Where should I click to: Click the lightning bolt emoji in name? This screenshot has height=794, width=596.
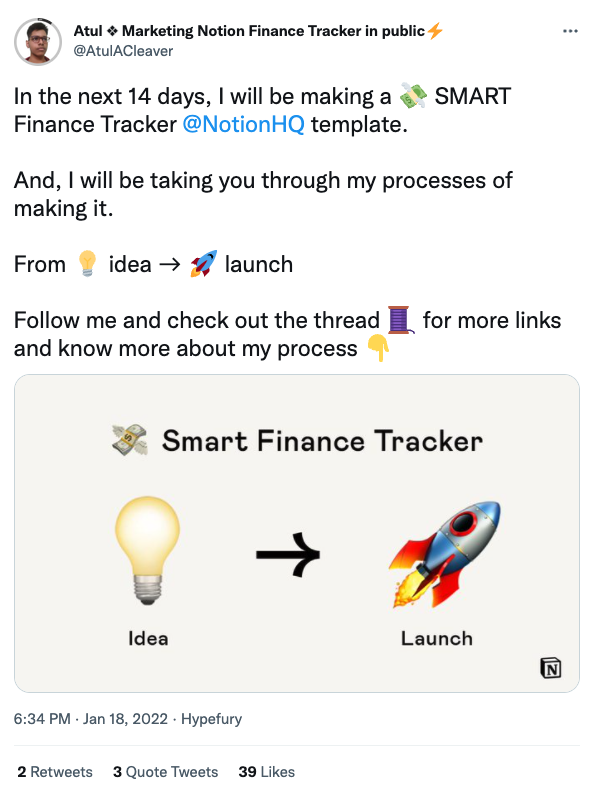point(435,31)
